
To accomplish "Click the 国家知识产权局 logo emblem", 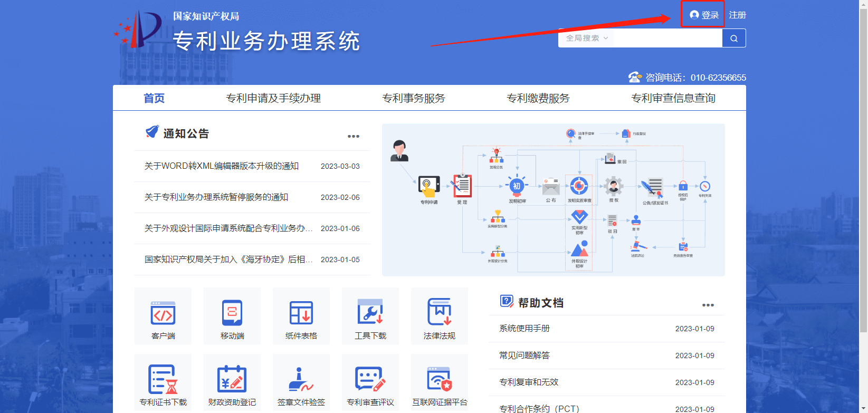I will tap(138, 29).
